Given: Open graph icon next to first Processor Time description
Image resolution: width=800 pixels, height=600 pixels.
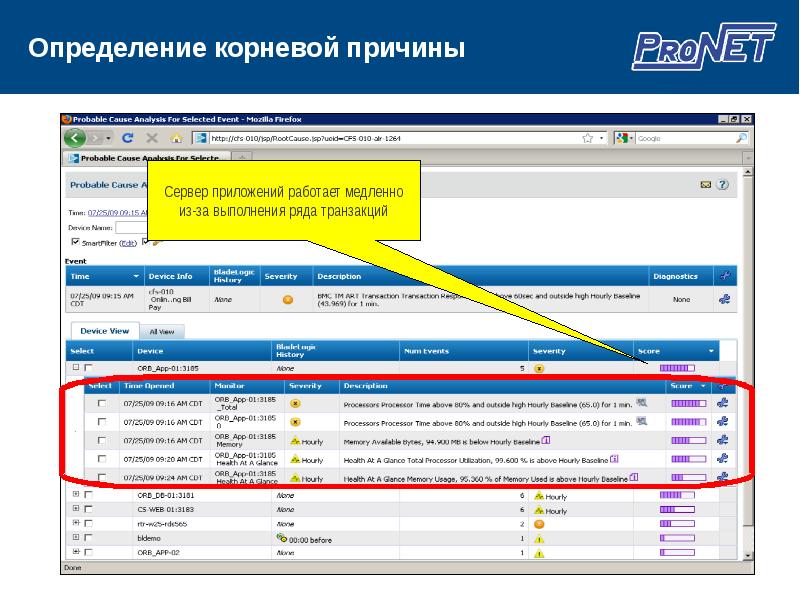Looking at the screenshot, I should [641, 403].
